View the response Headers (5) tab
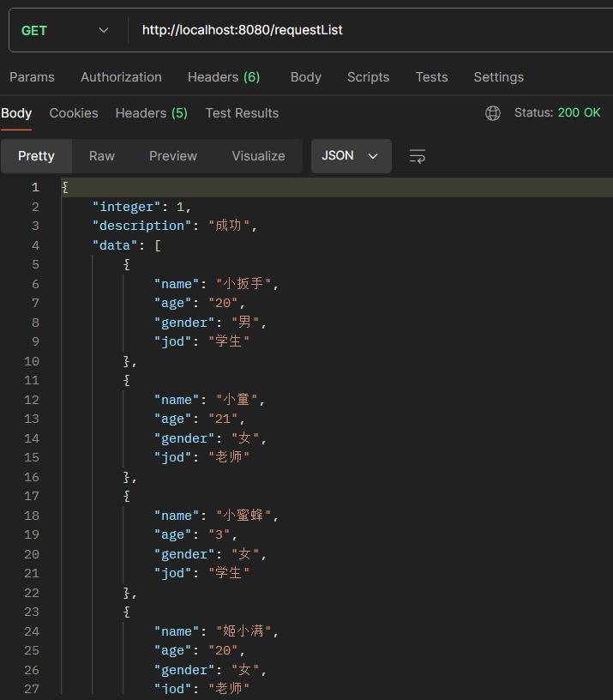613x700 pixels. tap(151, 113)
